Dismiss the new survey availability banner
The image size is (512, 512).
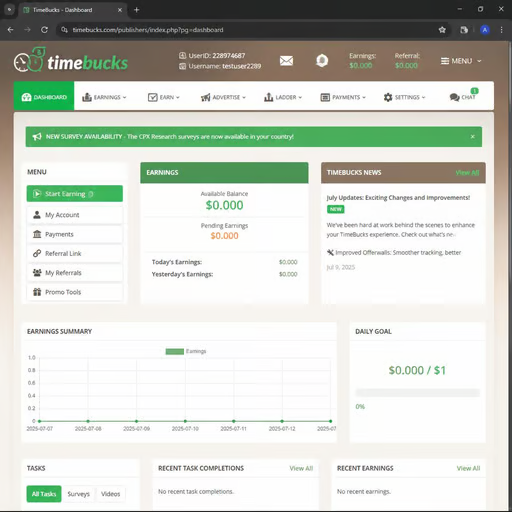(x=472, y=137)
